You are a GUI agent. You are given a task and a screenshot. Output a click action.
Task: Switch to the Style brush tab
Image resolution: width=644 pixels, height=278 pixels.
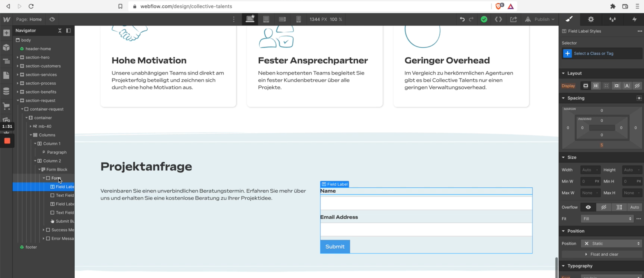[569, 19]
